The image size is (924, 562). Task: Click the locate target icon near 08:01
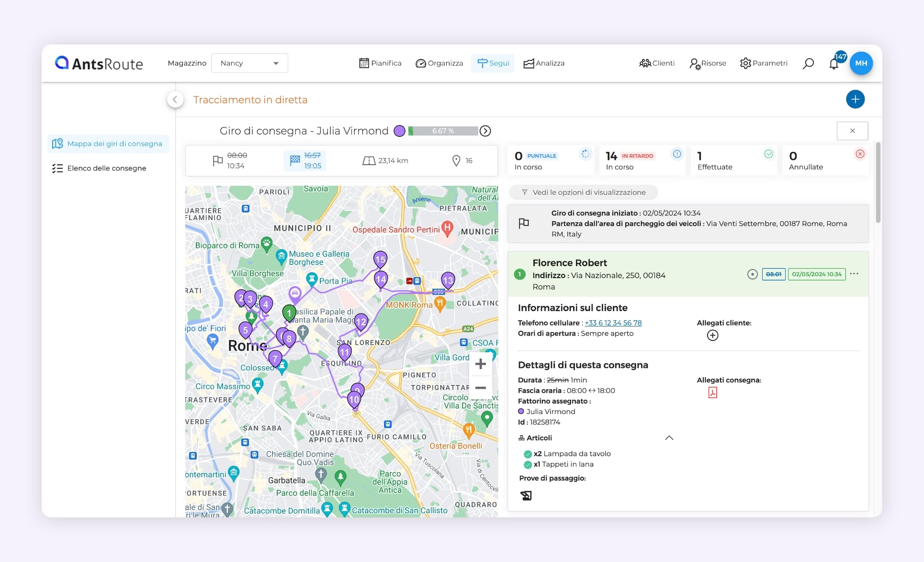753,274
